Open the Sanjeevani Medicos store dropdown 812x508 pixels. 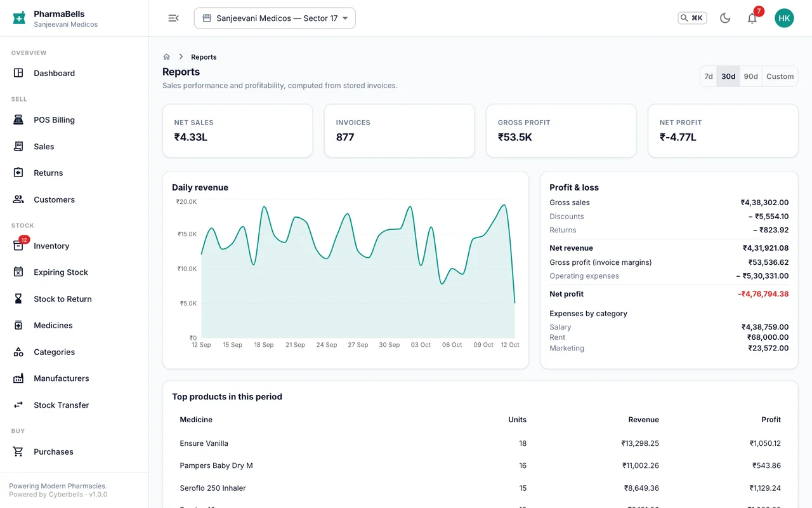pos(275,18)
